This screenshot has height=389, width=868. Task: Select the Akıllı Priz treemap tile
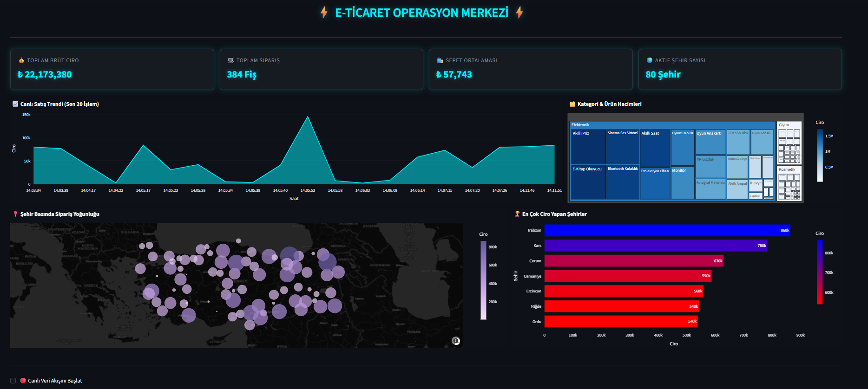pos(588,147)
